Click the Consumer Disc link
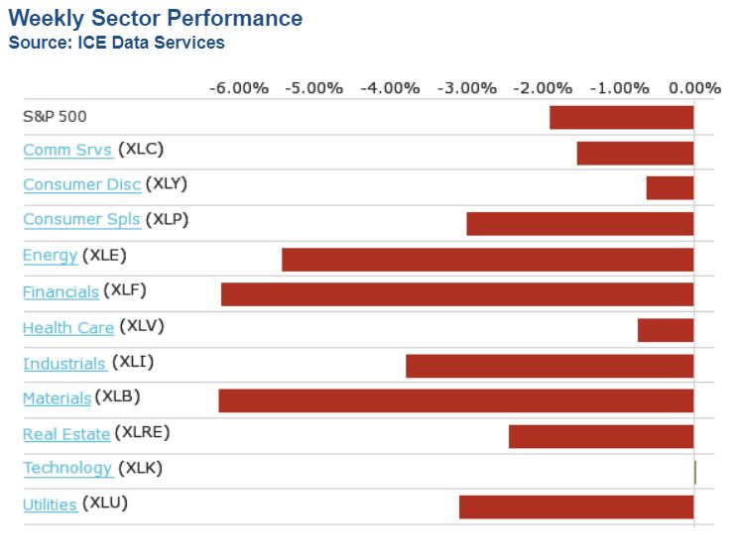Viewport: 735px width, 560px height. pos(81,185)
